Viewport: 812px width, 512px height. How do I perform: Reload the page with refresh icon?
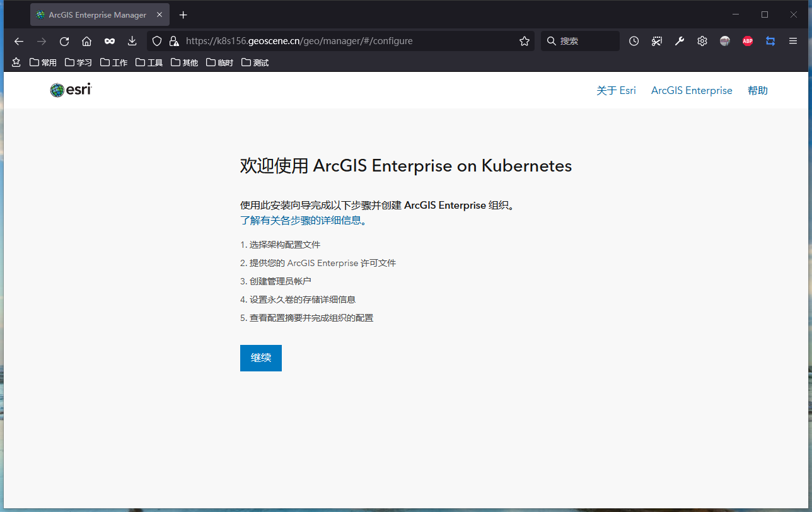(64, 41)
